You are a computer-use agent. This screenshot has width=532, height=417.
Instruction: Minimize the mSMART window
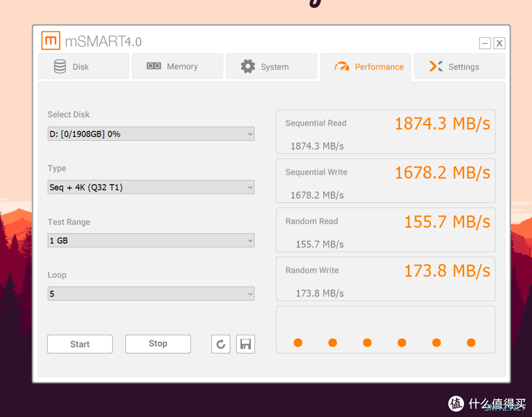tap(485, 43)
